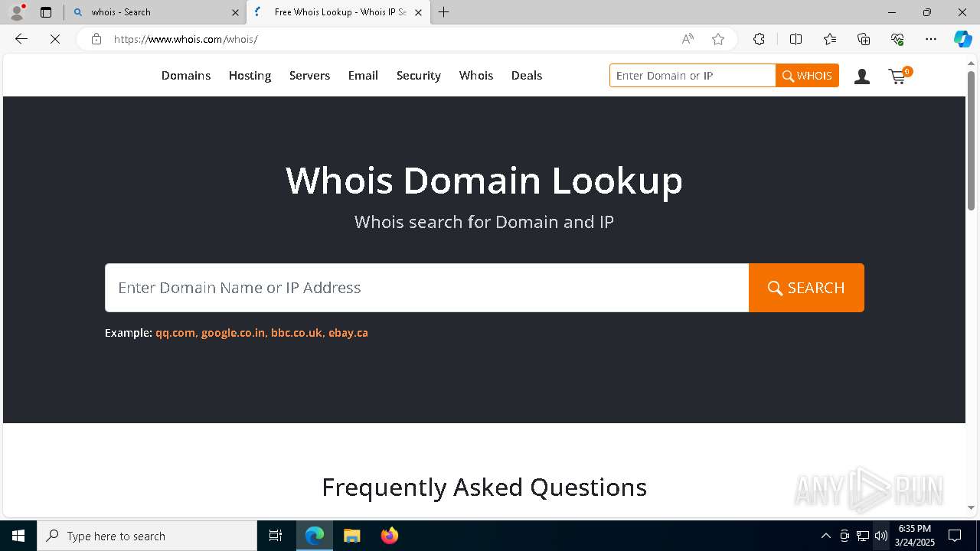Activate the Read aloud icon in address bar
This screenshot has height=551, width=980.
point(688,39)
